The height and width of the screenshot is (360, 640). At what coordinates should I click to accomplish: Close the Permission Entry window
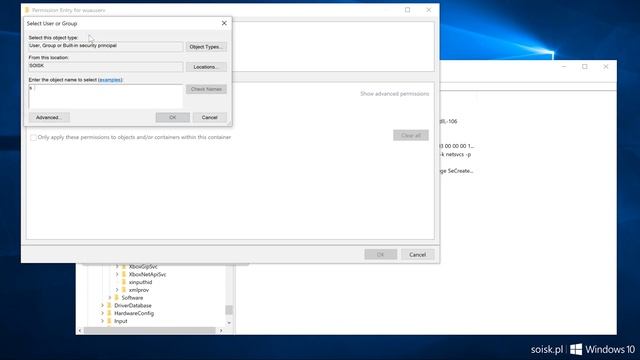[429, 10]
